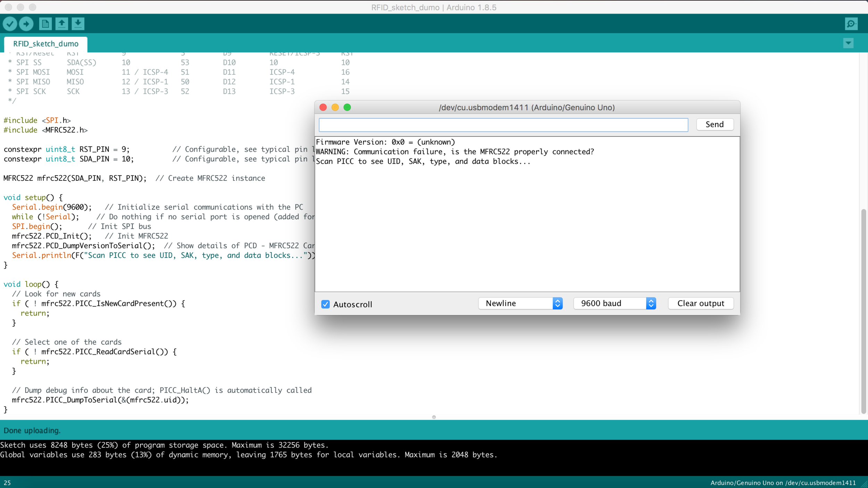Screen dimensions: 868x488
Task: Click '// Select one of the cards' comment
Action: (x=67, y=342)
